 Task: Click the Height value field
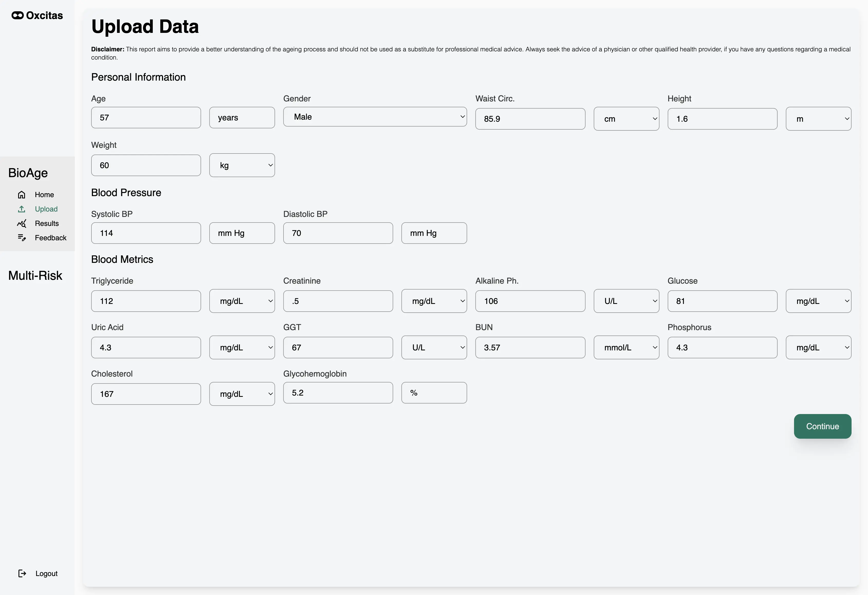tap(722, 119)
